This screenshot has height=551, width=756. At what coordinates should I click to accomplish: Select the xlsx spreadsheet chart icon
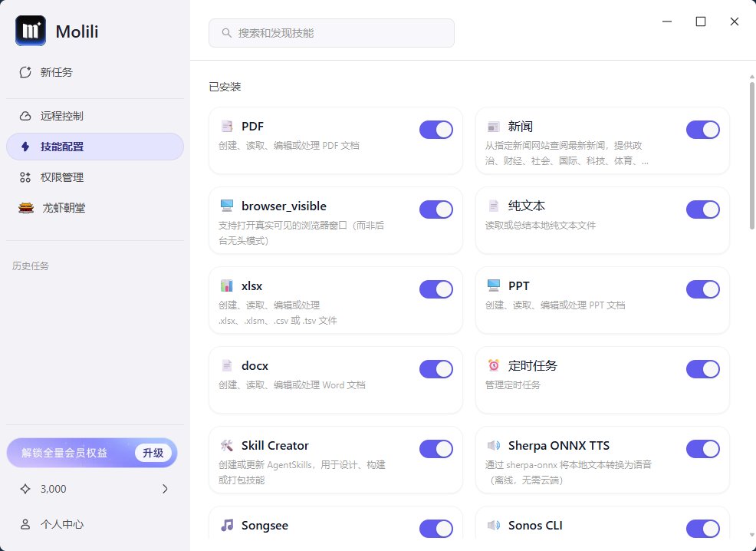pyautogui.click(x=227, y=285)
